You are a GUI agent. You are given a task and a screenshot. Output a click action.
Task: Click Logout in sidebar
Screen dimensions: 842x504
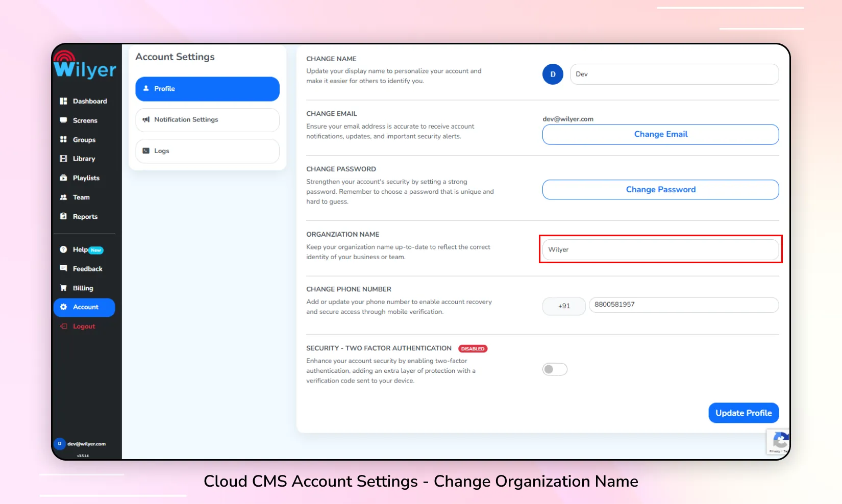[x=84, y=326]
